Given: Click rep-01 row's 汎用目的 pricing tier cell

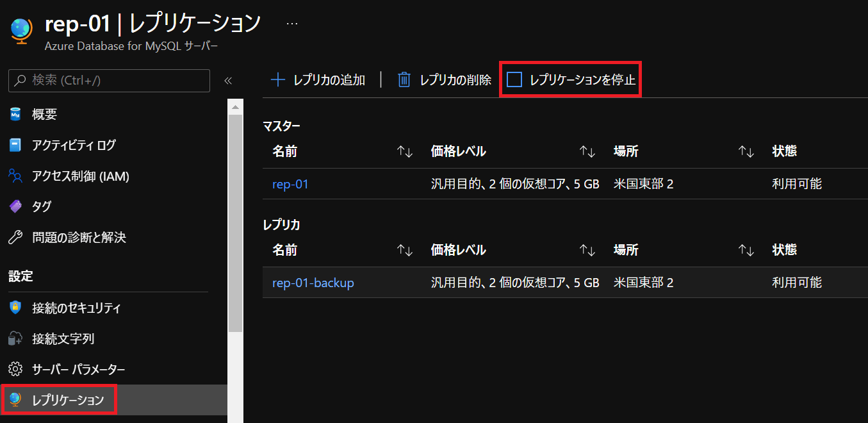Looking at the screenshot, I should pyautogui.click(x=515, y=184).
